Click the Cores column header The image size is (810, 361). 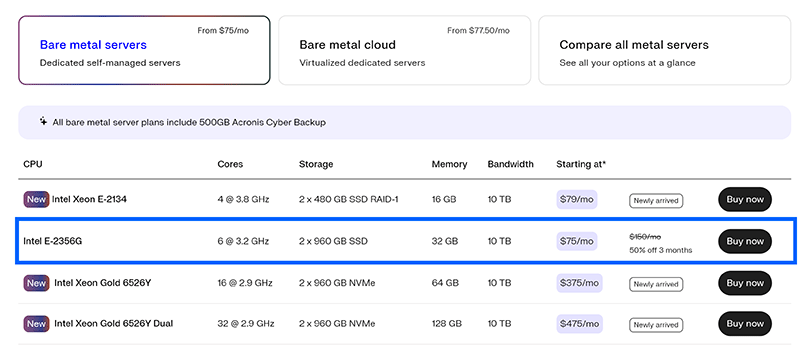click(x=230, y=164)
